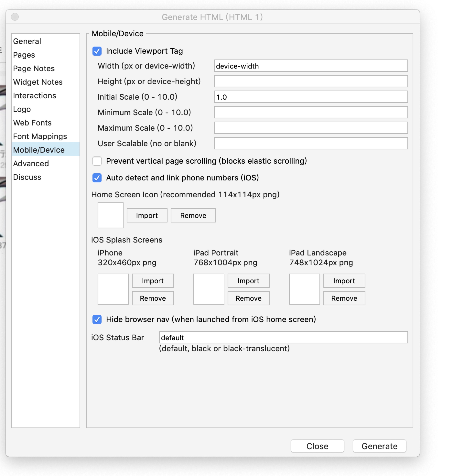Image resolution: width=454 pixels, height=476 pixels.
Task: Toggle Hide browser nav checkbox
Action: point(97,319)
